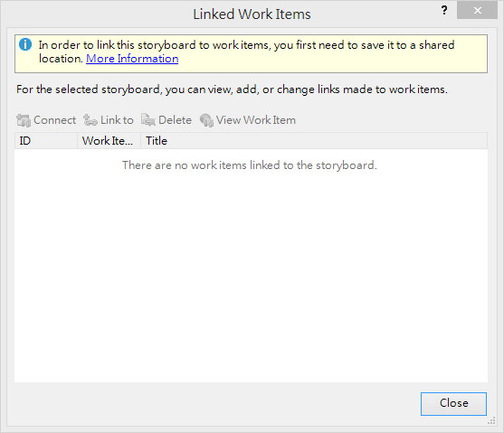This screenshot has width=504, height=433.
Task: Click the Link to chain icon
Action: coord(90,120)
